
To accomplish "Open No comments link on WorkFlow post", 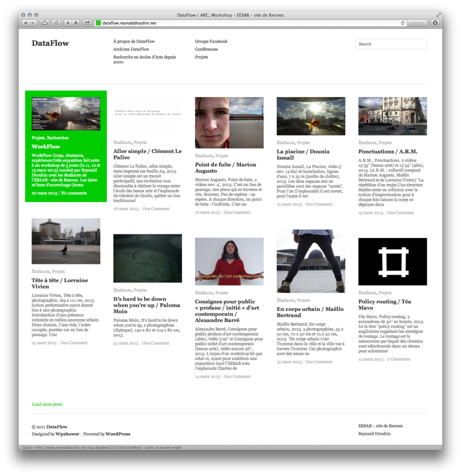I will pos(74,193).
